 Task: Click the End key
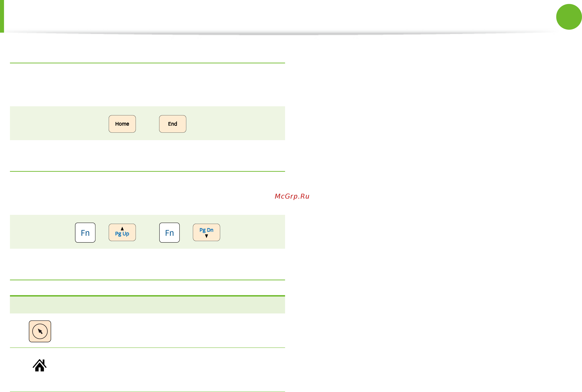point(172,124)
